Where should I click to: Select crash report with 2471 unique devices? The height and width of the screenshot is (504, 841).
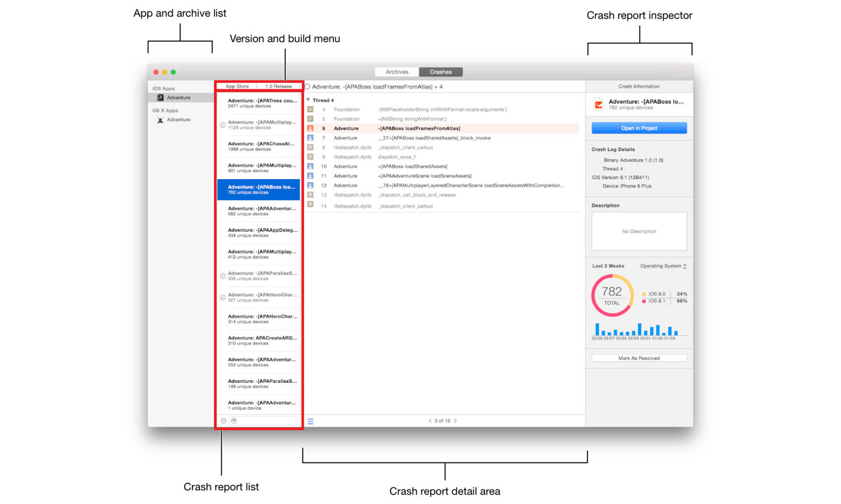click(x=258, y=103)
